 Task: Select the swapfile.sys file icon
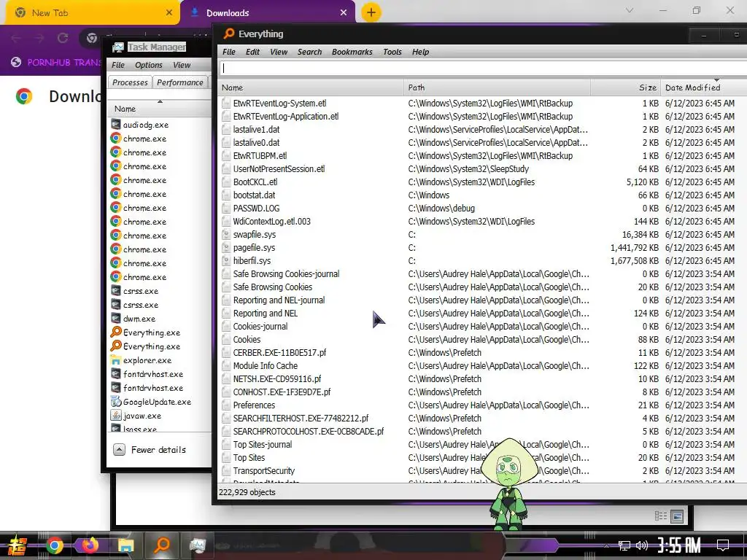pos(226,234)
